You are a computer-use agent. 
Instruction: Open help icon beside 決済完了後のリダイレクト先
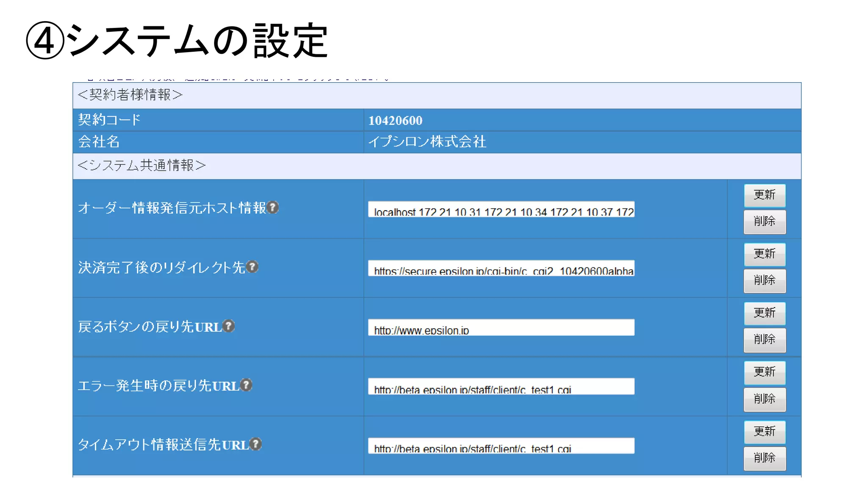click(253, 266)
